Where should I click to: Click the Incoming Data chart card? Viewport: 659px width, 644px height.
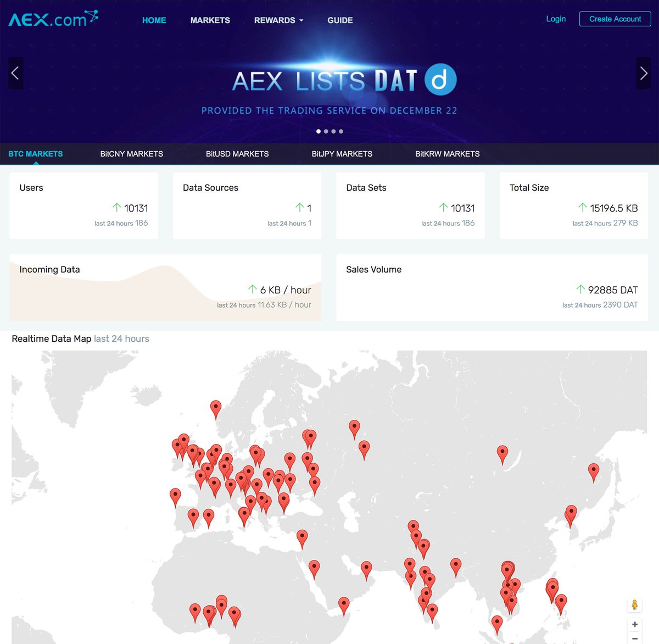click(x=165, y=287)
